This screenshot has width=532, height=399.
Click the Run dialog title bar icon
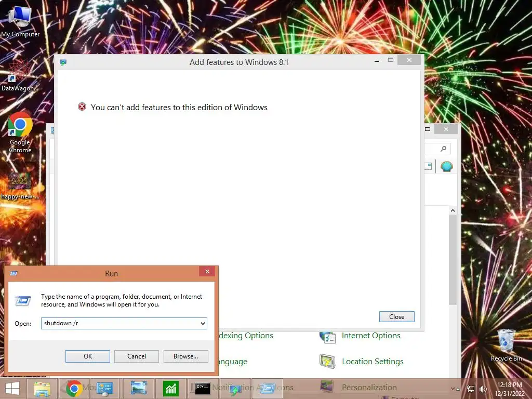[14, 273]
